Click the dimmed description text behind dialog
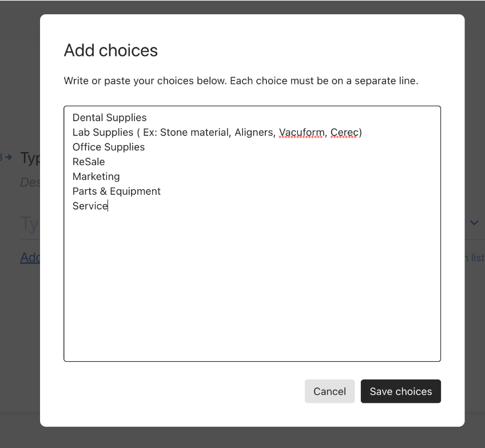 point(30,182)
